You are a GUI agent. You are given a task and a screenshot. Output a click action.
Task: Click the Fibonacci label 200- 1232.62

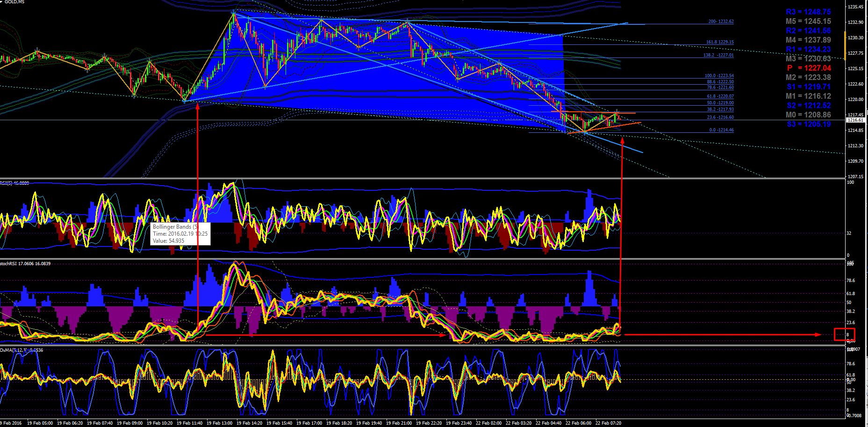click(721, 22)
